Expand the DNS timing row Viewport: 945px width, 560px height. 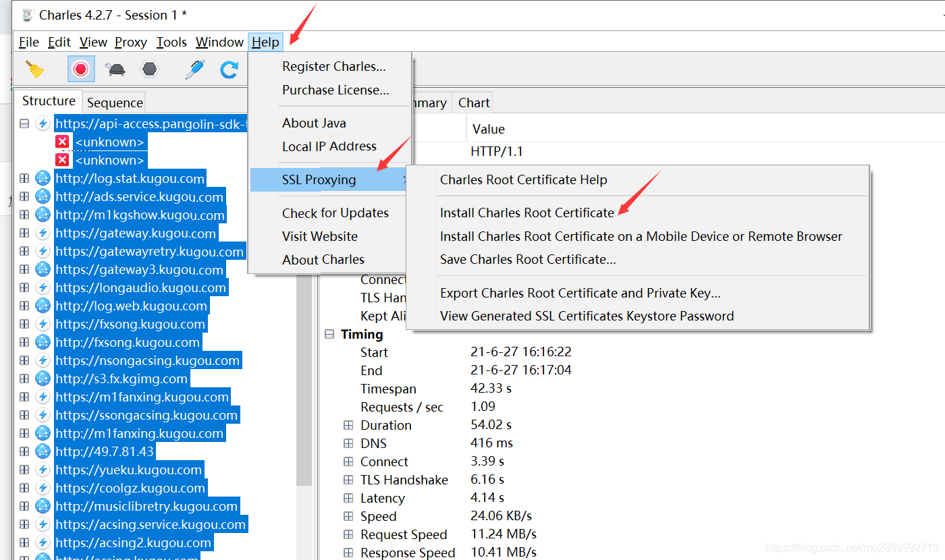[348, 443]
